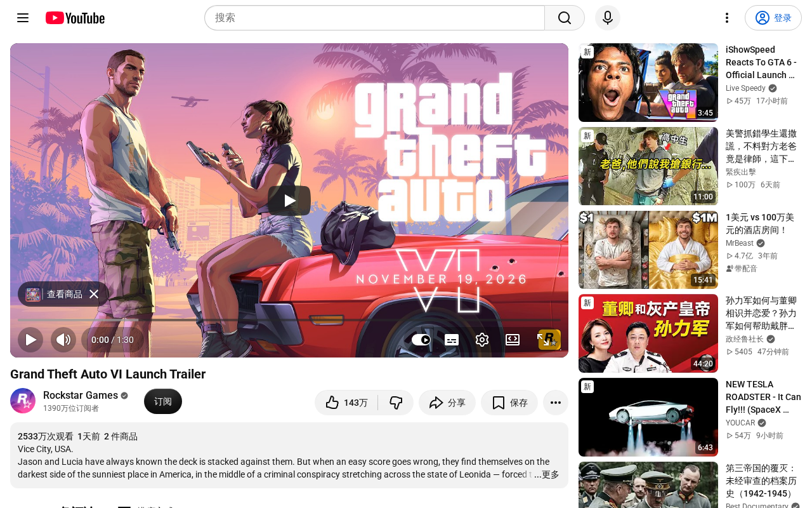Open the 孙力军 video title

[761, 313]
